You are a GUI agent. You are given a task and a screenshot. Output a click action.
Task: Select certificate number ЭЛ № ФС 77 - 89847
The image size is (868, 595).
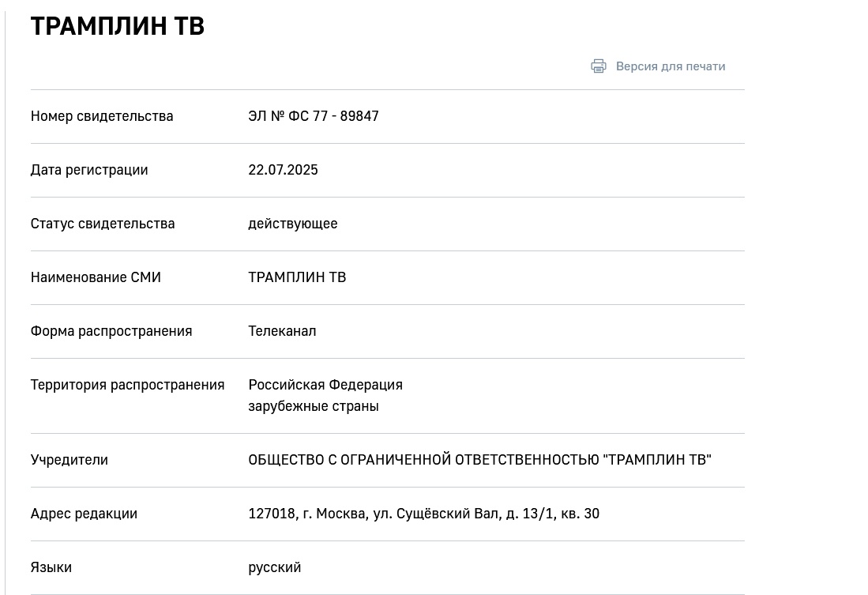click(314, 116)
